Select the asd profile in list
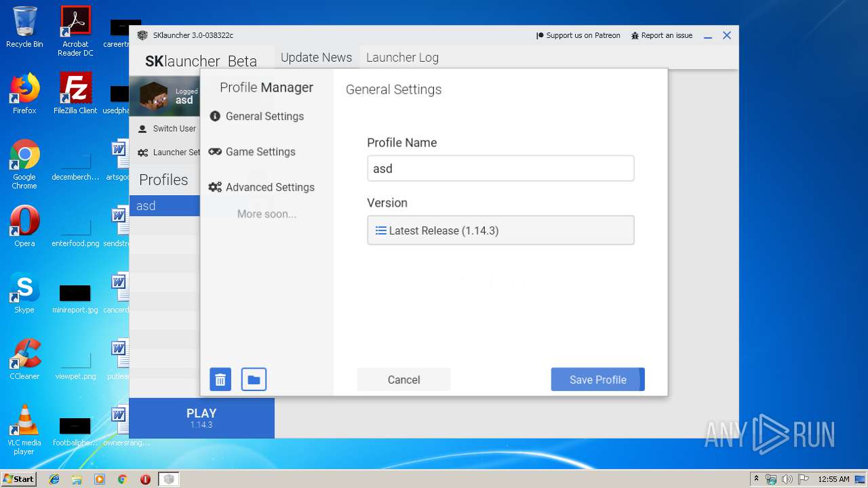Image resolution: width=868 pixels, height=488 pixels. 165,205
